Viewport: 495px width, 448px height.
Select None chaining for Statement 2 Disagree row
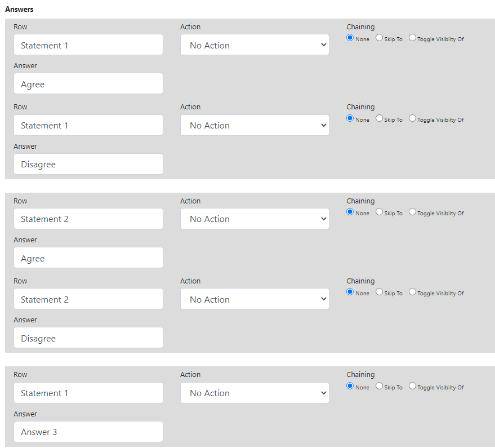350,292
